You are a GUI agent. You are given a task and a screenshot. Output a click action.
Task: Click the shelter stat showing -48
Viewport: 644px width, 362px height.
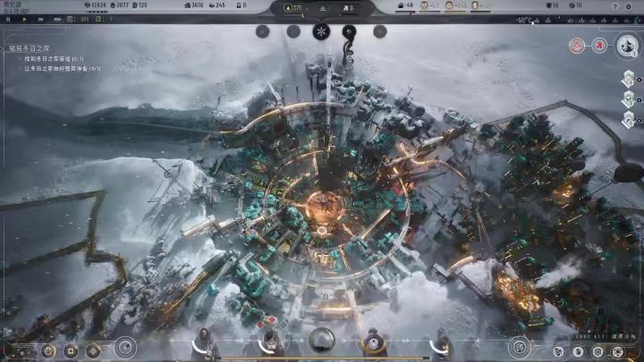(405, 5)
